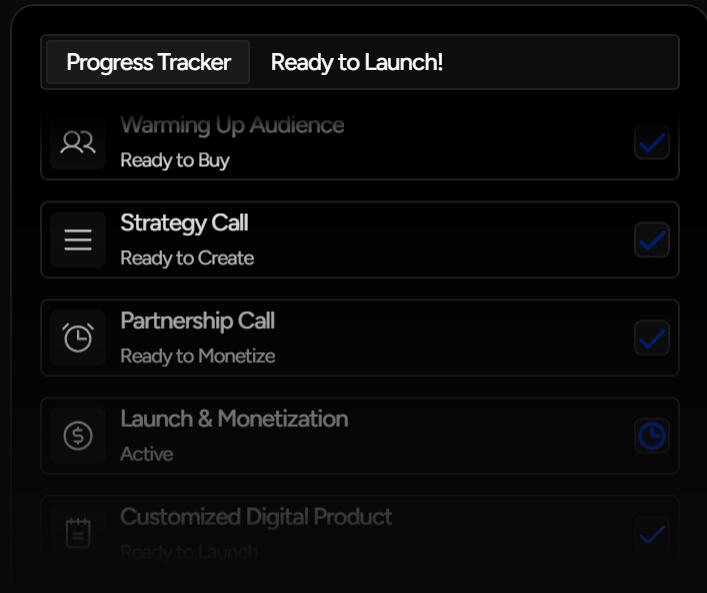Viewport: 707px width, 593px height.
Task: Click the Active status under Launch & Monetization
Action: [x=147, y=454]
